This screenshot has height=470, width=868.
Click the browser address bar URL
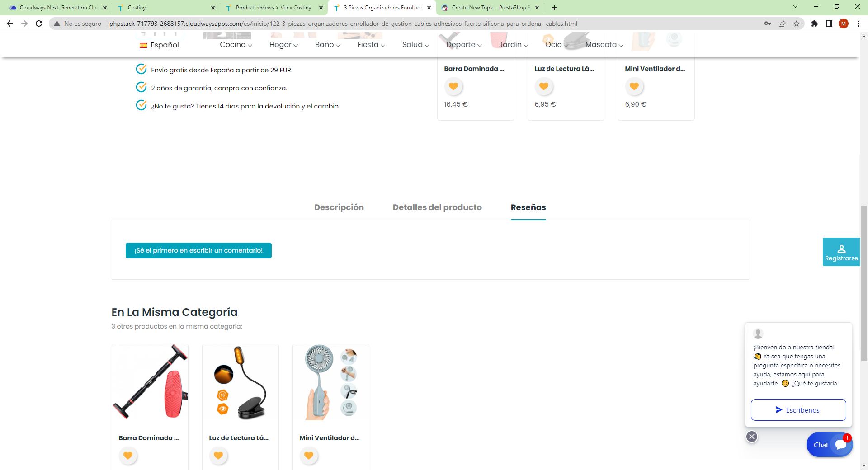(x=343, y=23)
